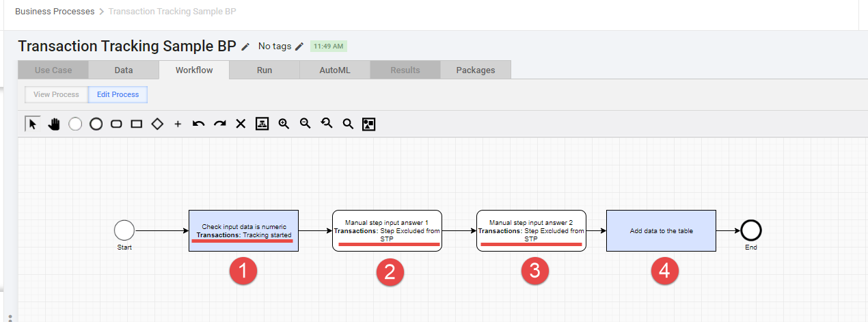Export diagram using the image icon

tap(369, 124)
